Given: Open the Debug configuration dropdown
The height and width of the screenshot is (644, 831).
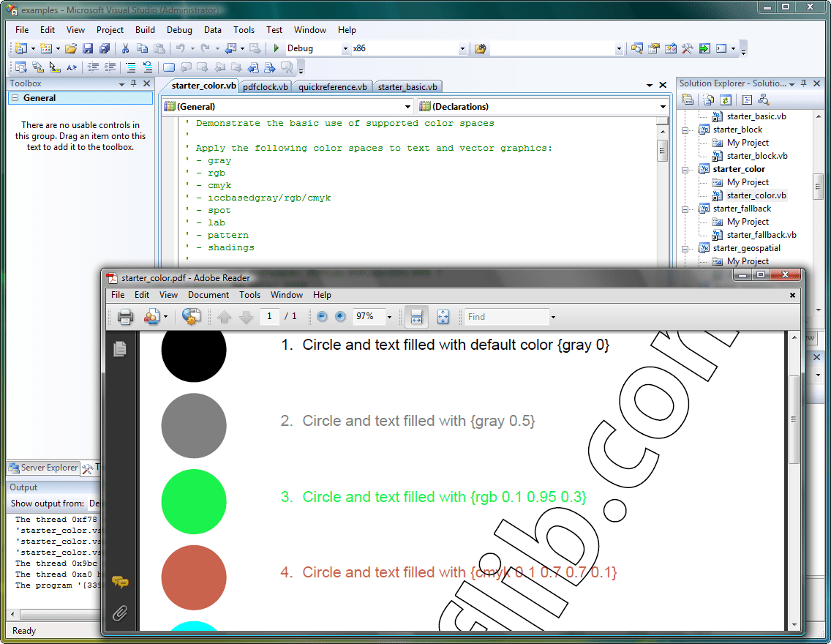Looking at the screenshot, I should pos(345,49).
